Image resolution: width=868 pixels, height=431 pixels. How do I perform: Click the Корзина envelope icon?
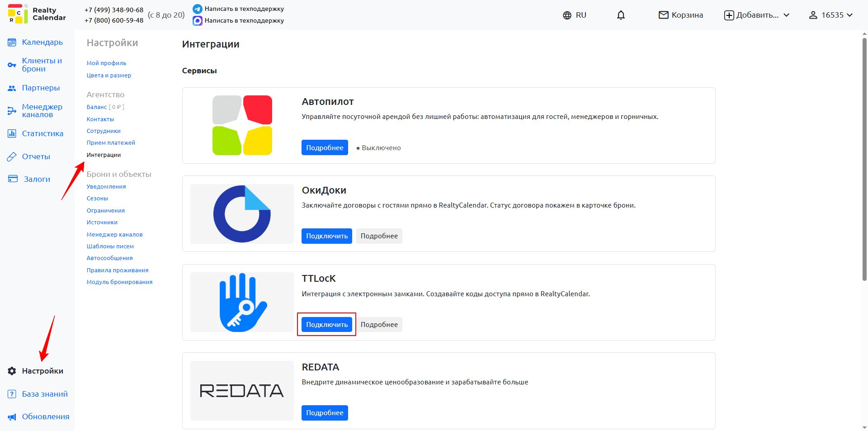(663, 15)
